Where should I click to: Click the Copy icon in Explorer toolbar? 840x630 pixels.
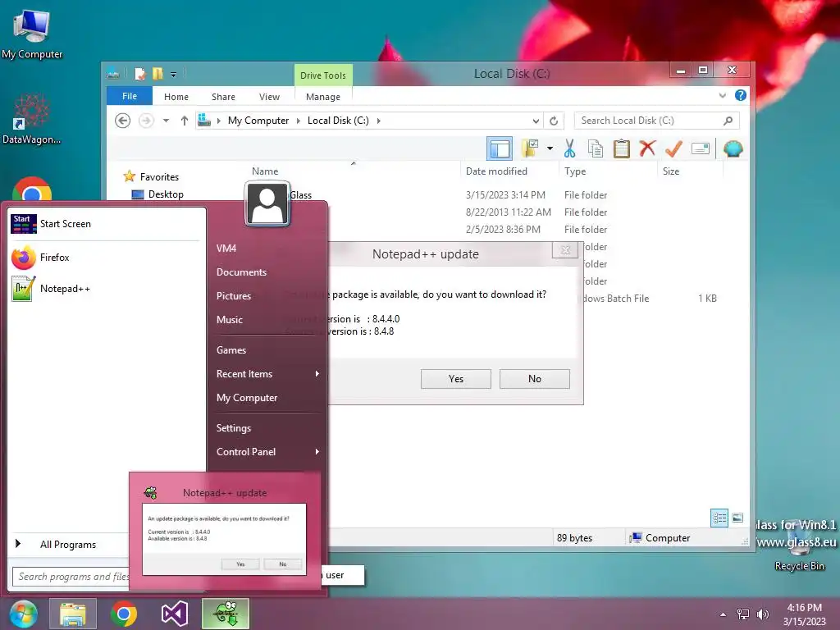(x=596, y=148)
